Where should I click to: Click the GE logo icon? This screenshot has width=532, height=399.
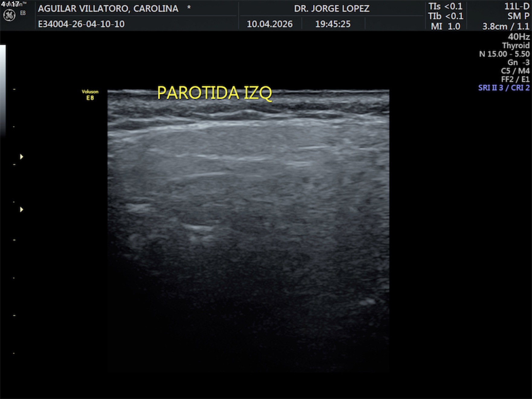[9, 15]
